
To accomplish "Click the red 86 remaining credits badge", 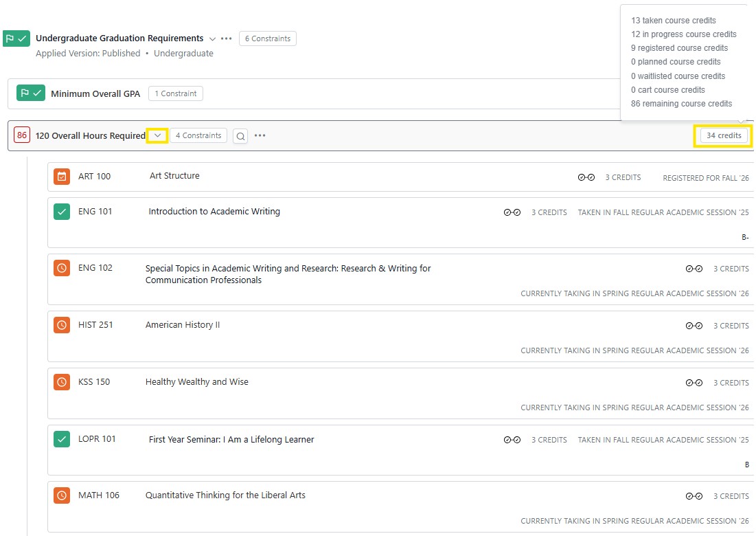I will [x=22, y=135].
